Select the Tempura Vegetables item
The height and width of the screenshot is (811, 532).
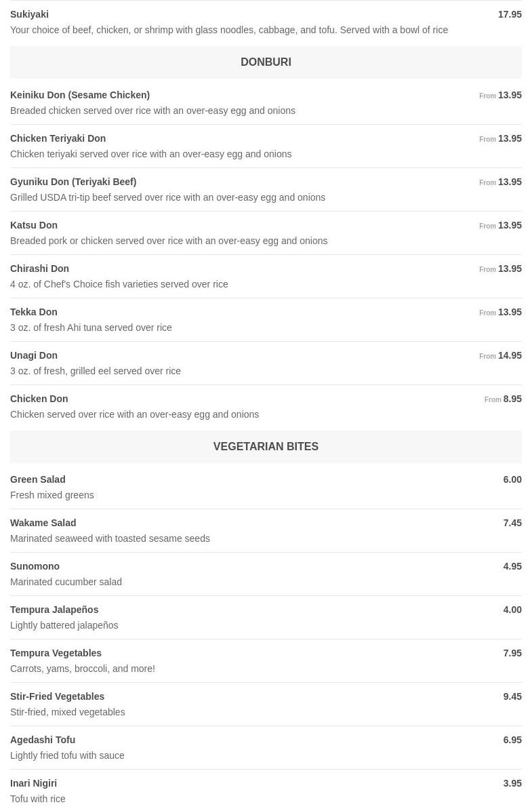(x=56, y=653)
